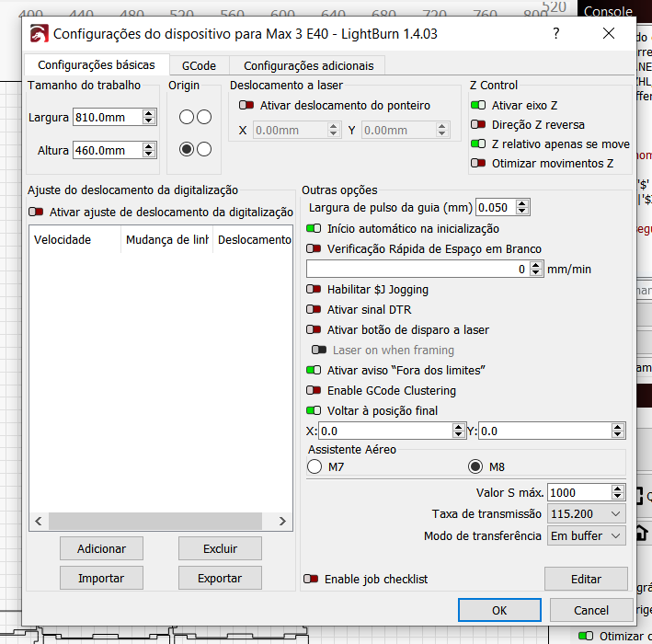Turn off Início automático na inicialização
The image size is (652, 644).
tap(314, 229)
